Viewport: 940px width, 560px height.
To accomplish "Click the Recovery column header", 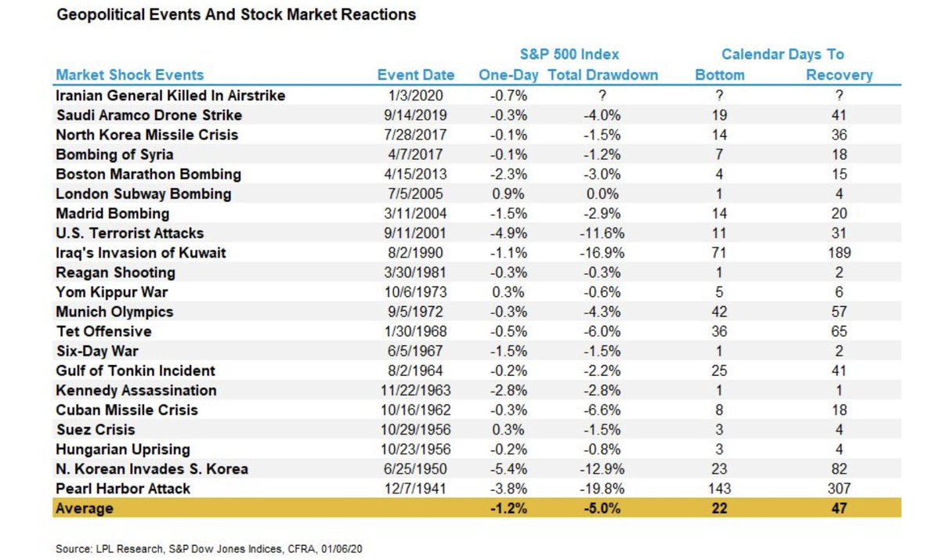I will click(x=839, y=75).
